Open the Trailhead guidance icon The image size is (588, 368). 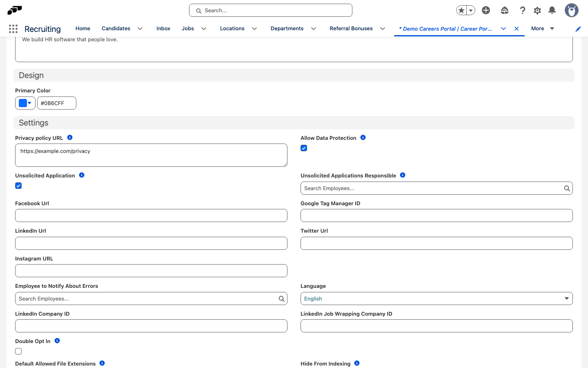point(505,10)
